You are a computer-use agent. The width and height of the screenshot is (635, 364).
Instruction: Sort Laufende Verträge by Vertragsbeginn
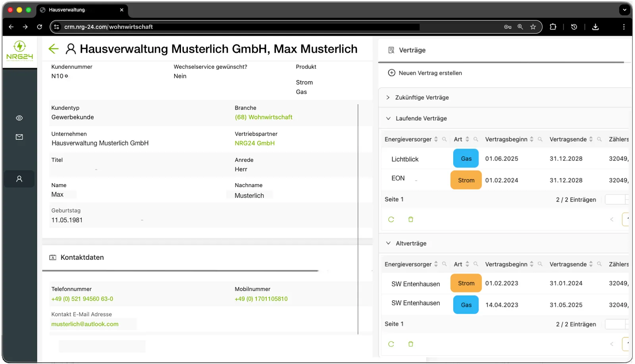pos(531,139)
